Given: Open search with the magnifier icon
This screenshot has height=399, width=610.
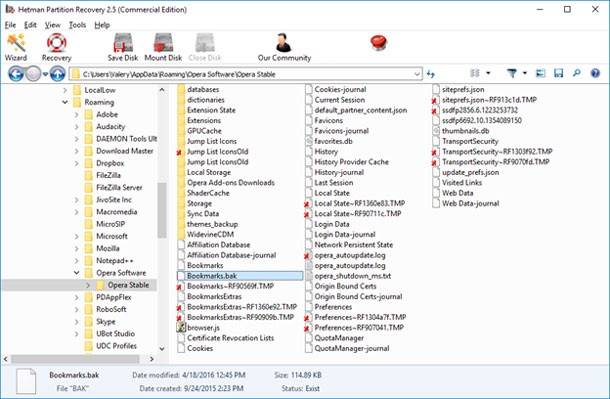Looking at the screenshot, I should (x=577, y=73).
